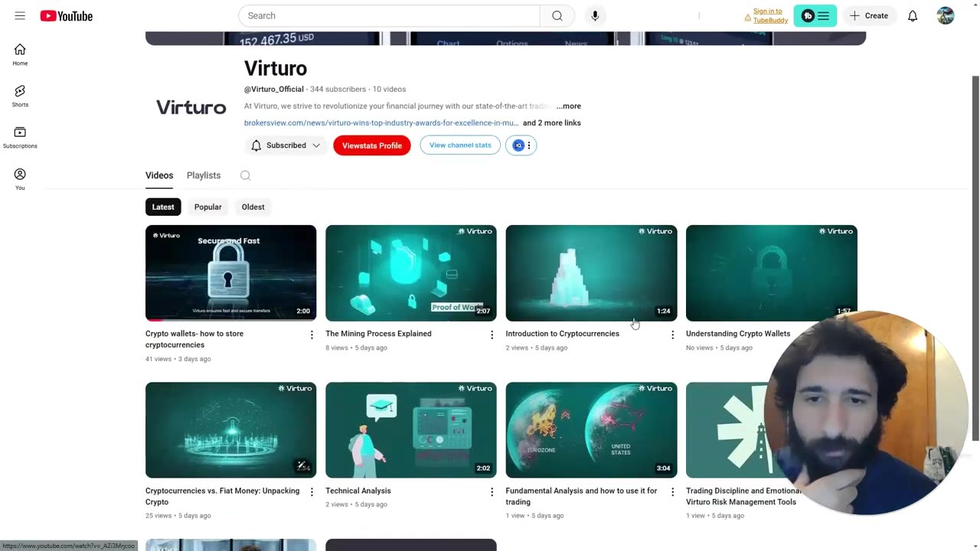This screenshot has height=551, width=980.
Task: Open action menu for Fundamental Analysis video
Action: tap(672, 491)
